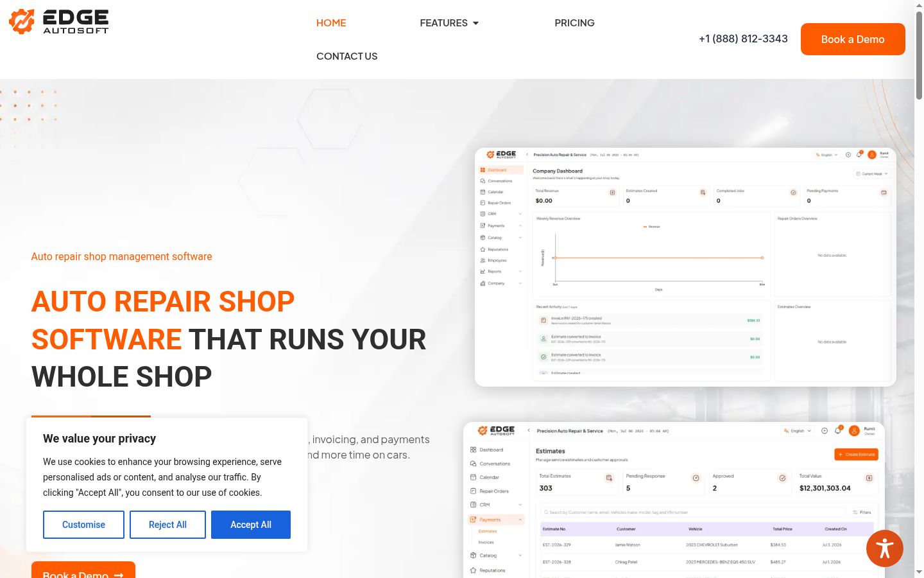Select Dashboard icon in Company Dashboard preview sidebar
The image size is (924, 578).
coord(483,170)
